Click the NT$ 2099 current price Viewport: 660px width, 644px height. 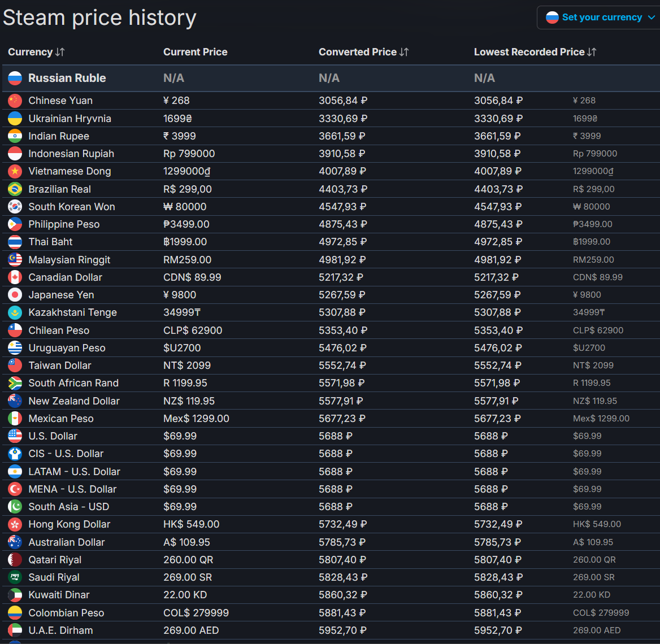point(187,365)
